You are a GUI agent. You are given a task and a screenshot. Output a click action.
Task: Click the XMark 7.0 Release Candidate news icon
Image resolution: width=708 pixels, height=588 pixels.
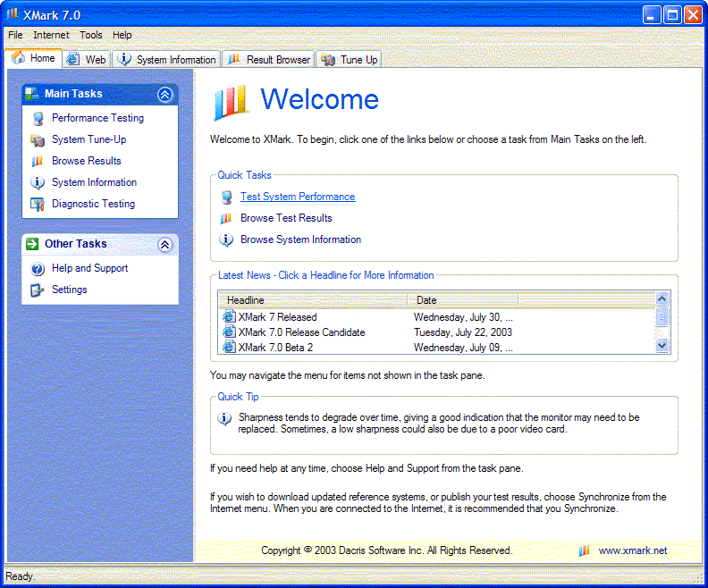(x=230, y=332)
